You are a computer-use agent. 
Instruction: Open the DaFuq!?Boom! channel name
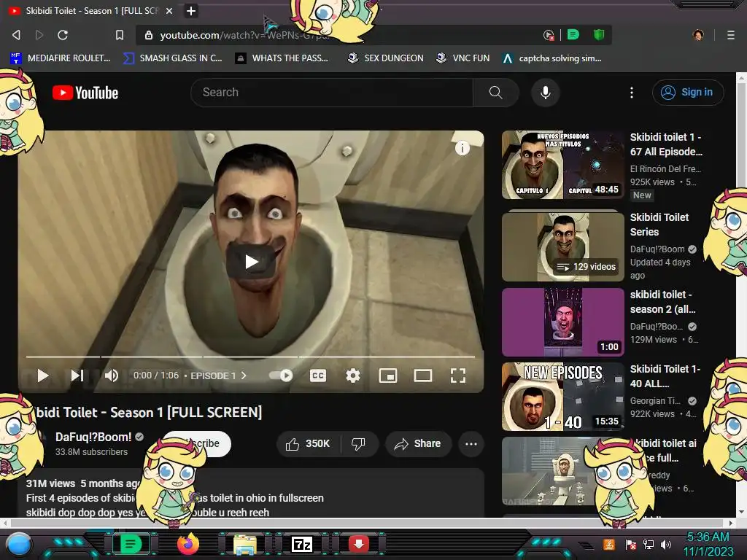[93, 437]
